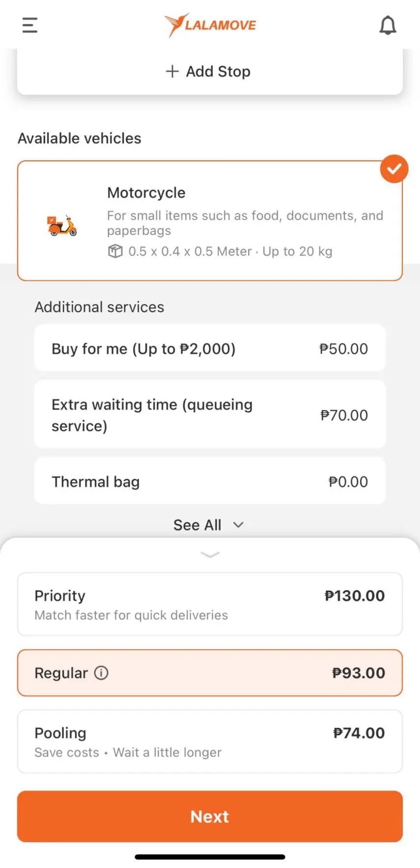Click the Lalamove logo
This screenshot has width=420, height=868.
(210, 25)
